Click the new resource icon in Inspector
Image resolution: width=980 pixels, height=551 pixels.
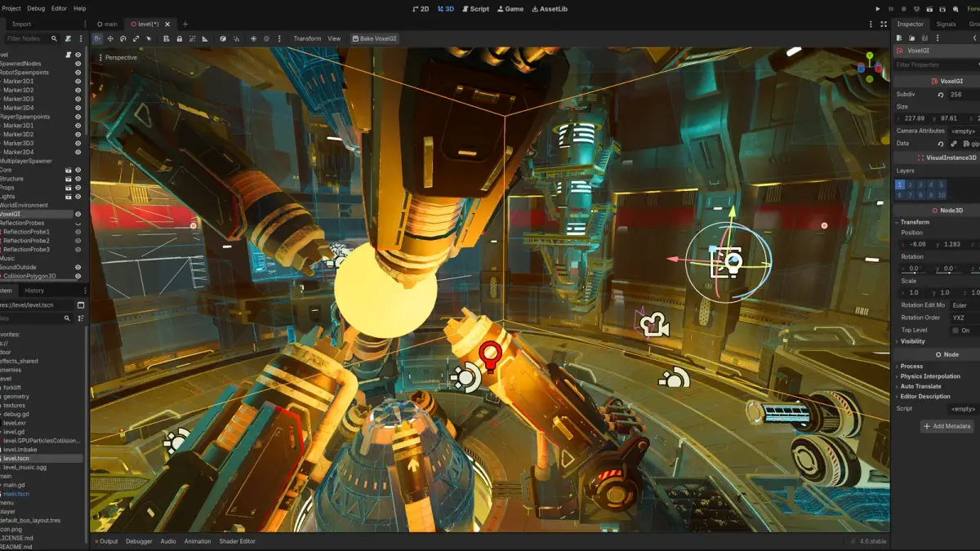(899, 38)
